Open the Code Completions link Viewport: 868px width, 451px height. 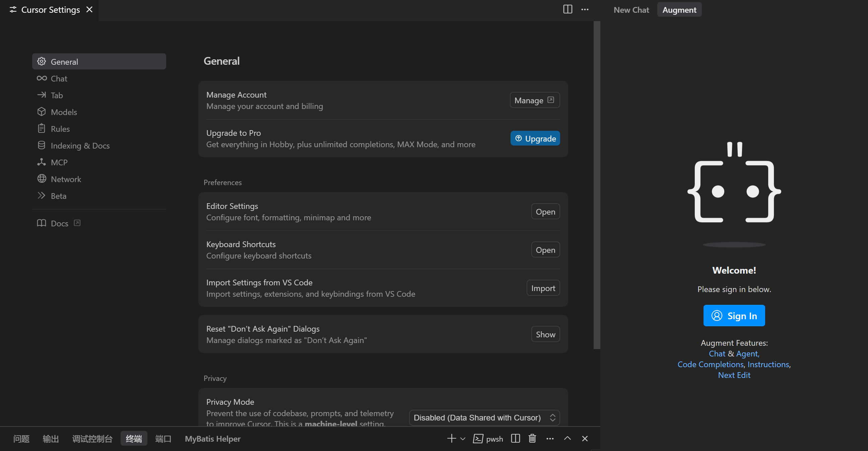click(710, 364)
